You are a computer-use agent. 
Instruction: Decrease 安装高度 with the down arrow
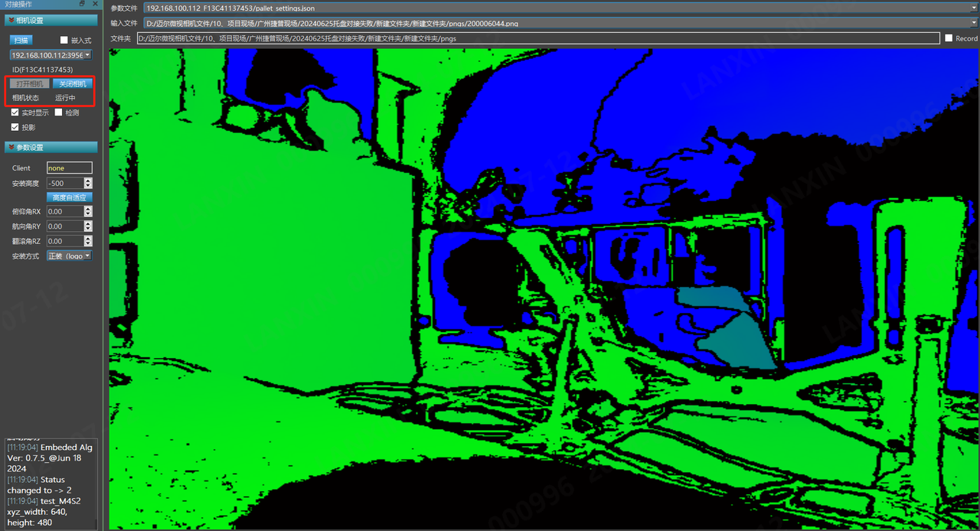click(88, 186)
